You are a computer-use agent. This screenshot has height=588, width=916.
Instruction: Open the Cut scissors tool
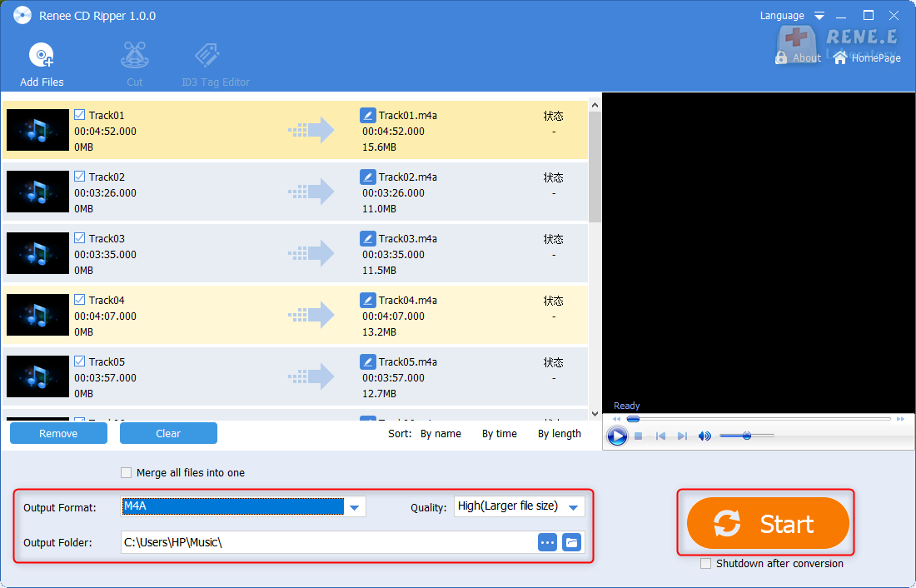135,55
